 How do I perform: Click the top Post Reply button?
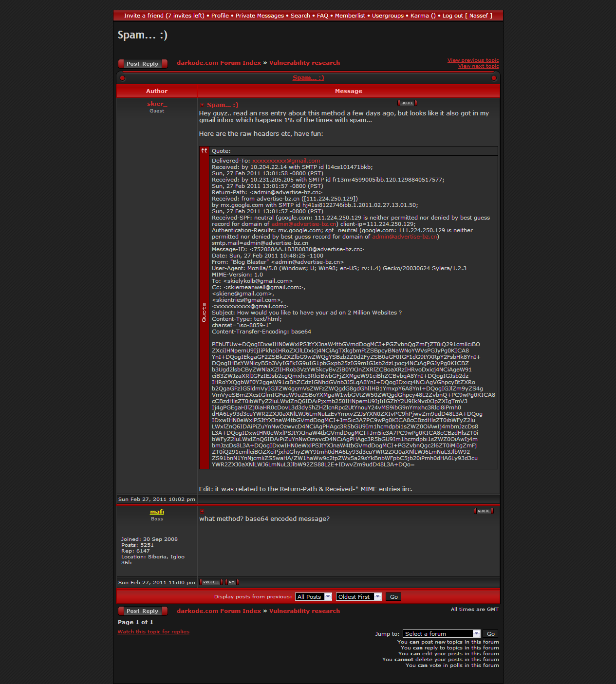click(143, 64)
